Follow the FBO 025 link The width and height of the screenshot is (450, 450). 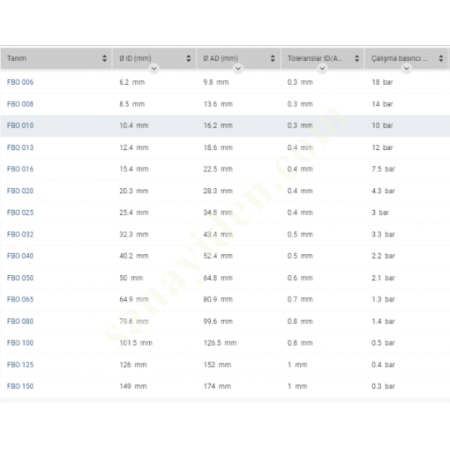pos(20,212)
